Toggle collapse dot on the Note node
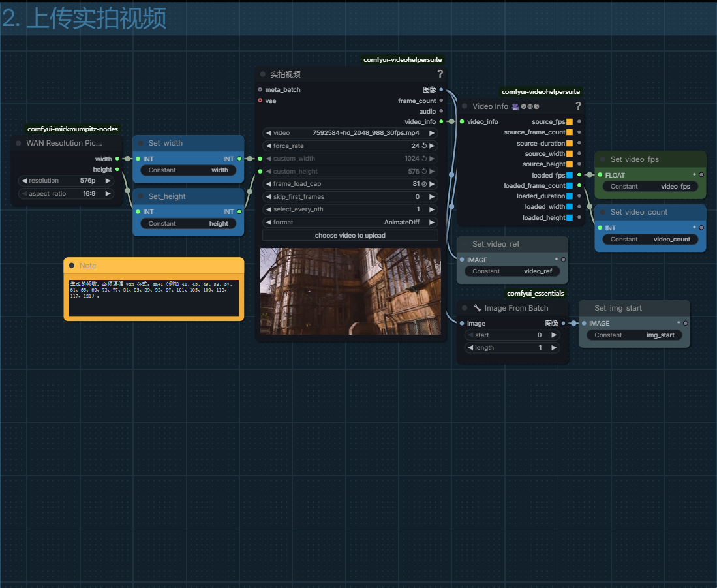The width and height of the screenshot is (717, 588). [72, 266]
